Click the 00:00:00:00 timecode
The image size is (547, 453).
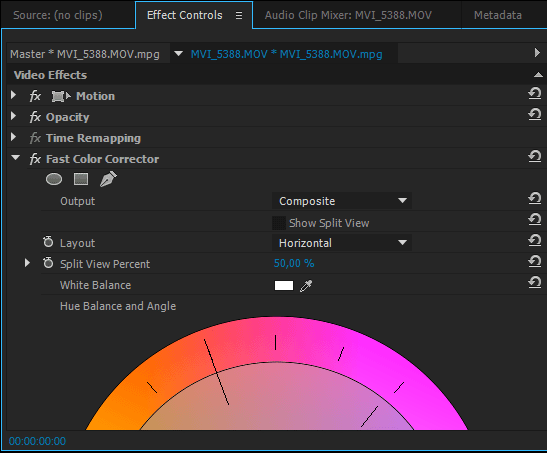point(37,441)
